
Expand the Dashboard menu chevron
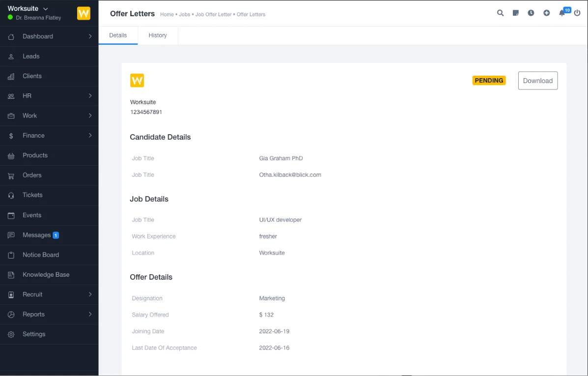pos(90,36)
